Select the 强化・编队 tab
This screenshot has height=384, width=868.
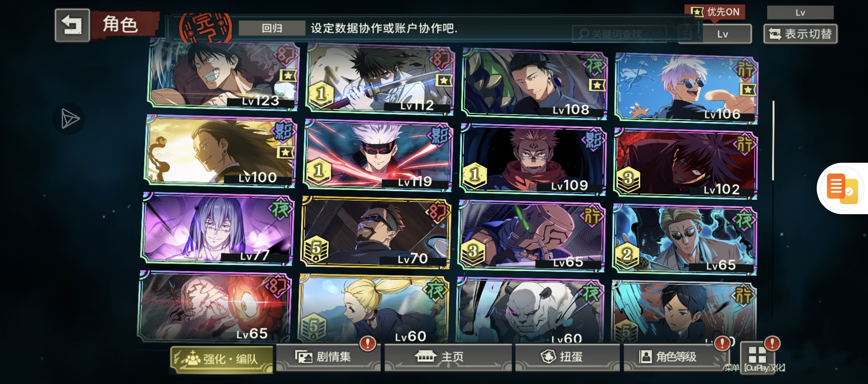pos(222,359)
